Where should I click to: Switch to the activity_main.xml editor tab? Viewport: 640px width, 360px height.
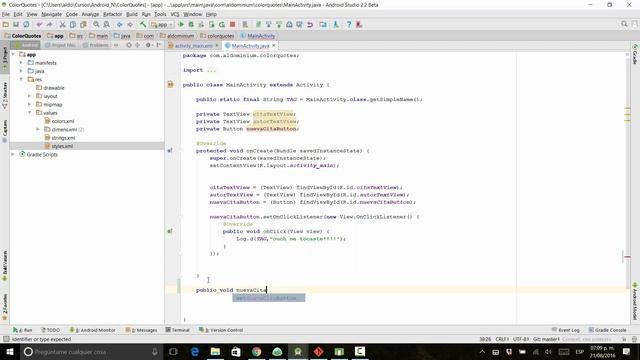(193, 46)
